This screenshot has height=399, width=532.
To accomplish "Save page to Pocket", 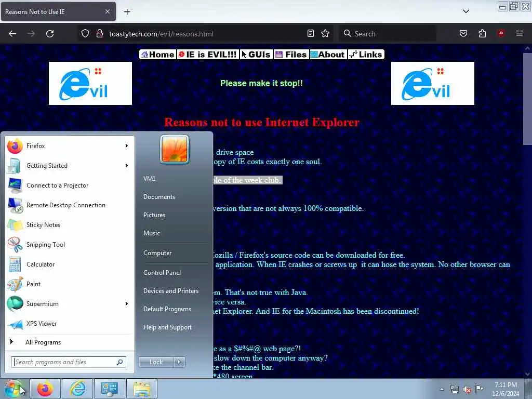I will (463, 33).
